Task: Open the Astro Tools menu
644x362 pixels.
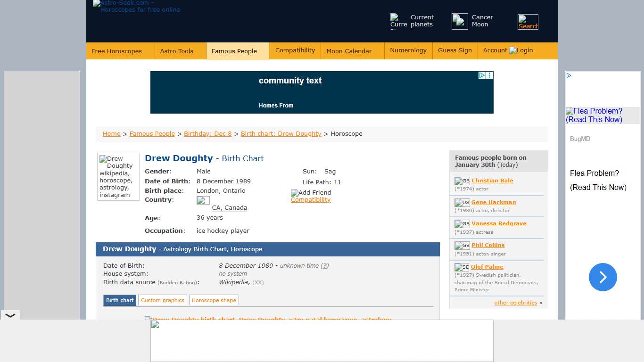Action: click(177, 51)
